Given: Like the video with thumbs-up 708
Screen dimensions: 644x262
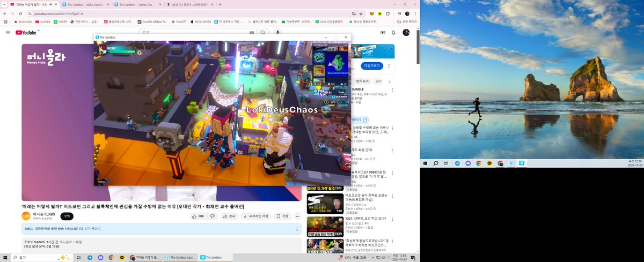Looking at the screenshot, I should pyautogui.click(x=198, y=216).
